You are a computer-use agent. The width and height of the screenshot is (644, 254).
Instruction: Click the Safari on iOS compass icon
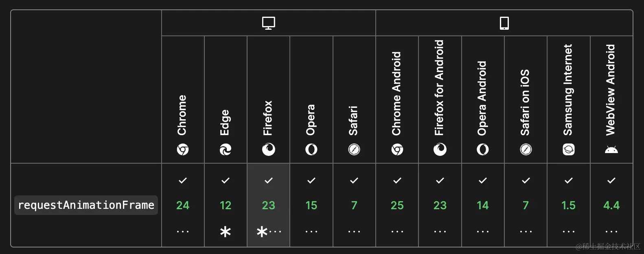(x=526, y=150)
